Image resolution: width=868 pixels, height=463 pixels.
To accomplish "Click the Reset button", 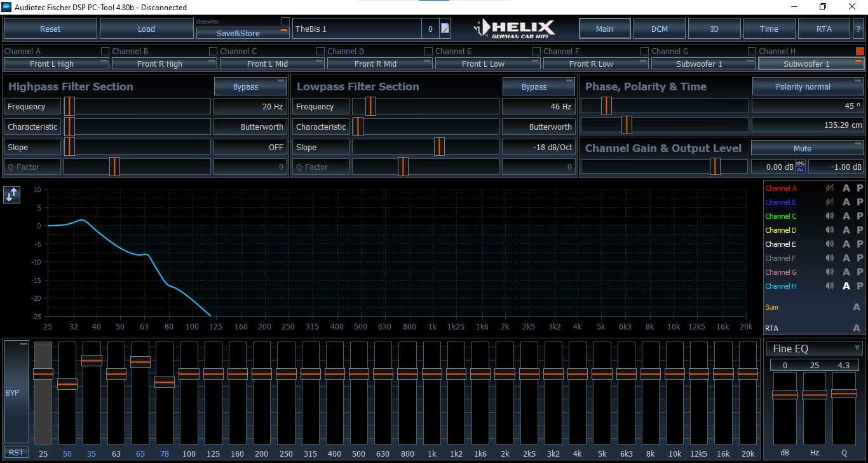I will coord(50,29).
